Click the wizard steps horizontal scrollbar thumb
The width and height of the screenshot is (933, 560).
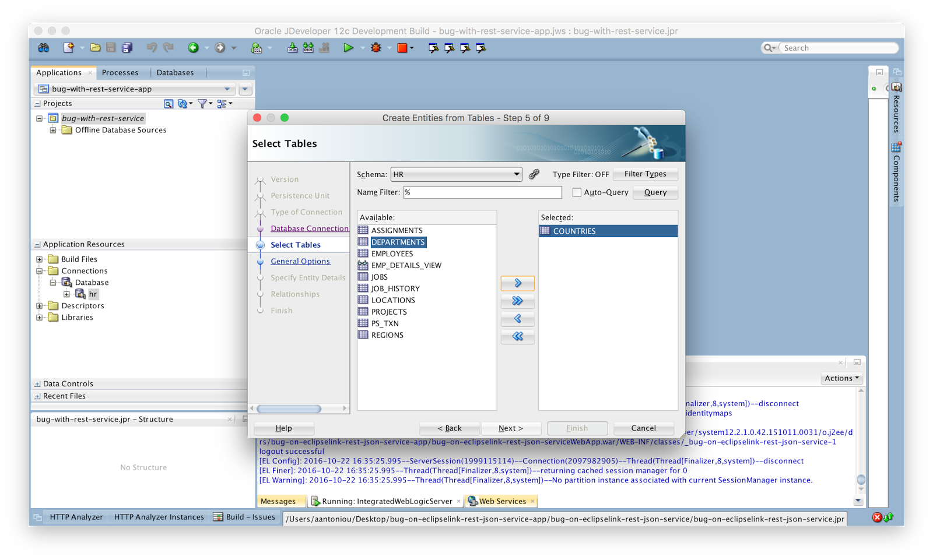click(x=289, y=408)
